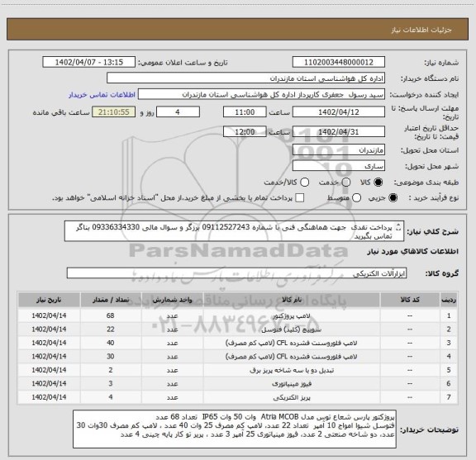Click quantity 40 in row 3
Viewport: 476px width, 460px height.
[x=111, y=343]
